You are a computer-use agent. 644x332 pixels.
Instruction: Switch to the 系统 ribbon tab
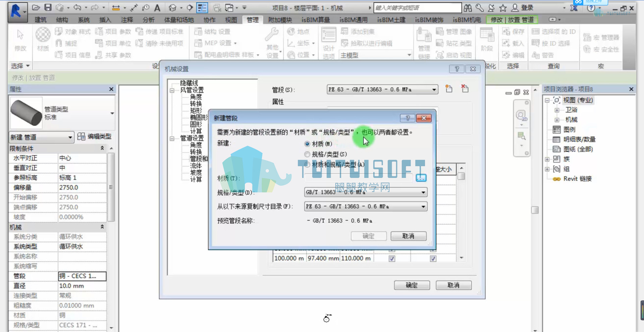pos(84,20)
